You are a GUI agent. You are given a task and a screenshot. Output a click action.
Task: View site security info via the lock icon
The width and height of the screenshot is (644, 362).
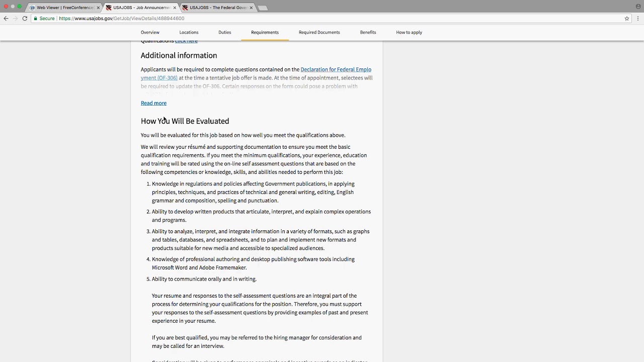click(x=35, y=19)
